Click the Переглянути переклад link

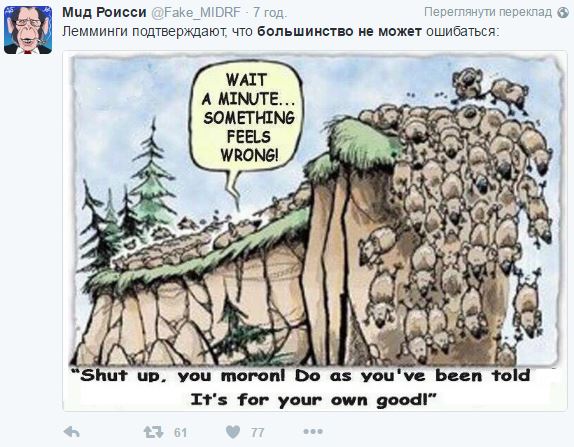pyautogui.click(x=488, y=12)
